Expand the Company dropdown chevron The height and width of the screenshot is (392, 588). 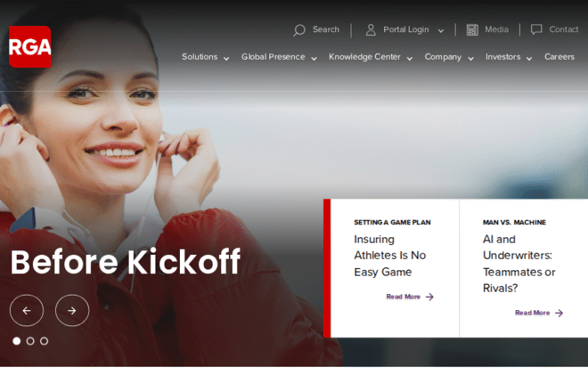coord(471,58)
